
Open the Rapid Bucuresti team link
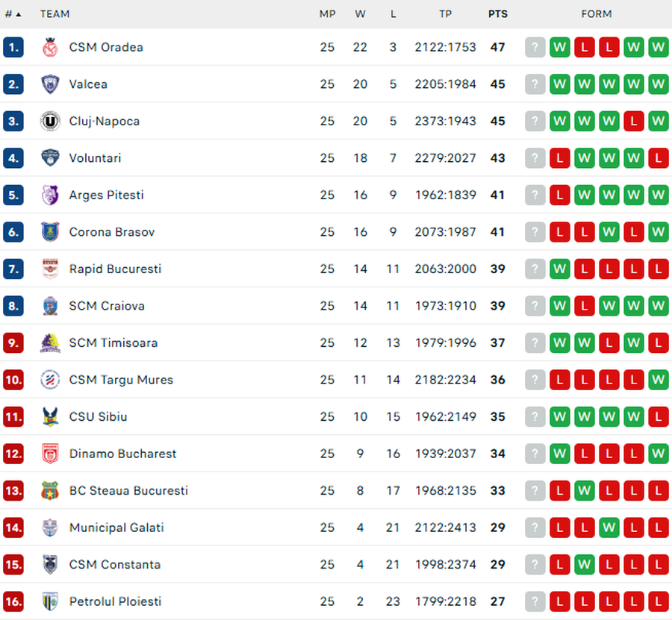[115, 269]
